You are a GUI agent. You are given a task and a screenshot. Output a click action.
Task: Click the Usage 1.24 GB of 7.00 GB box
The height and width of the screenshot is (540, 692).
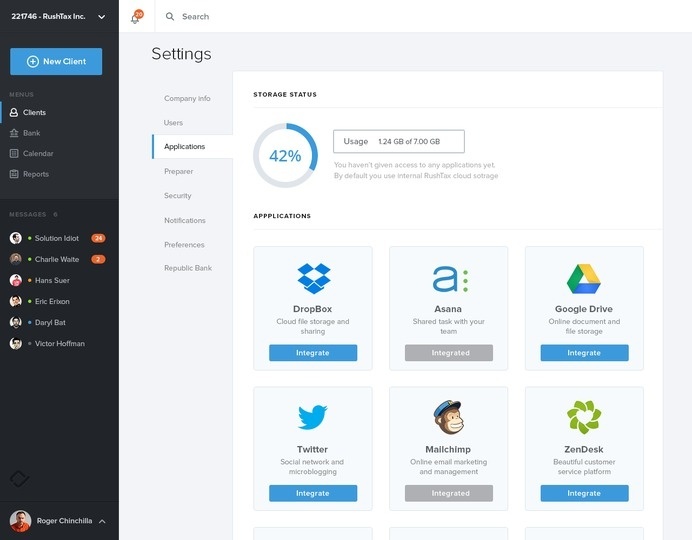point(399,141)
